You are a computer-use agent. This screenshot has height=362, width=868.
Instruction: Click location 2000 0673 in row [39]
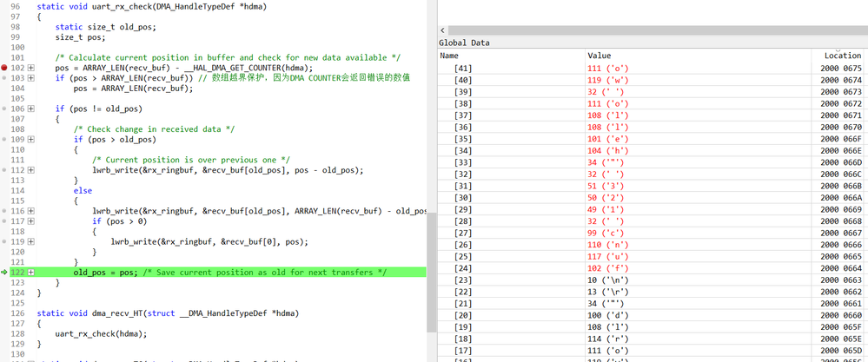[841, 92]
